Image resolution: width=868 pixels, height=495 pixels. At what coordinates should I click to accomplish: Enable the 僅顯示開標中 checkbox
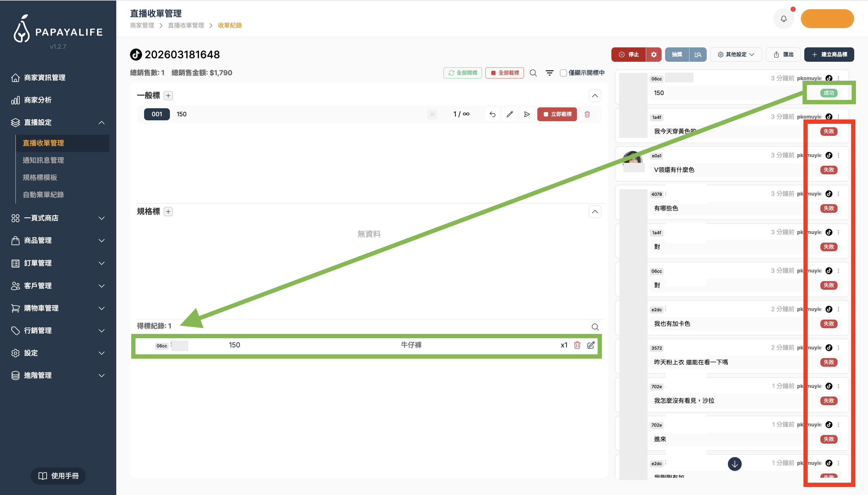tap(563, 73)
